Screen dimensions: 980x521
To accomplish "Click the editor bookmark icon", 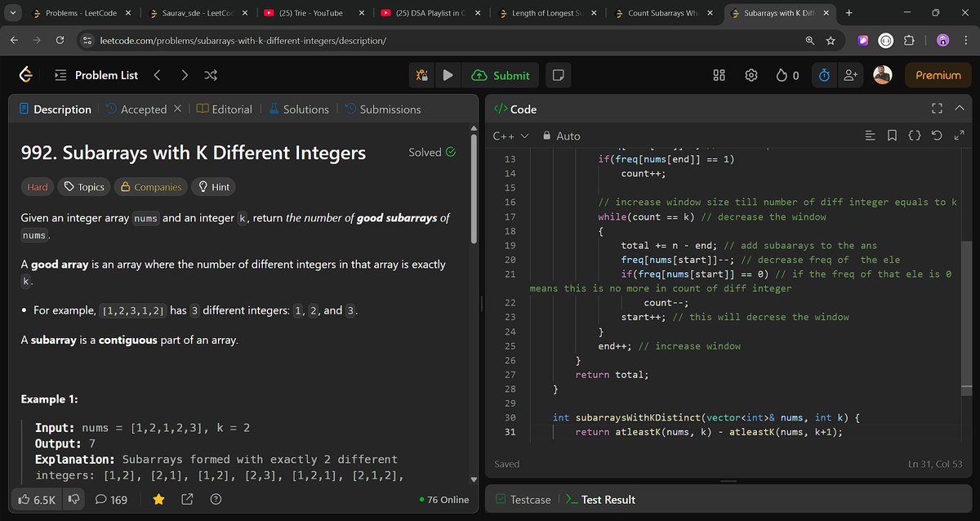I will click(892, 136).
